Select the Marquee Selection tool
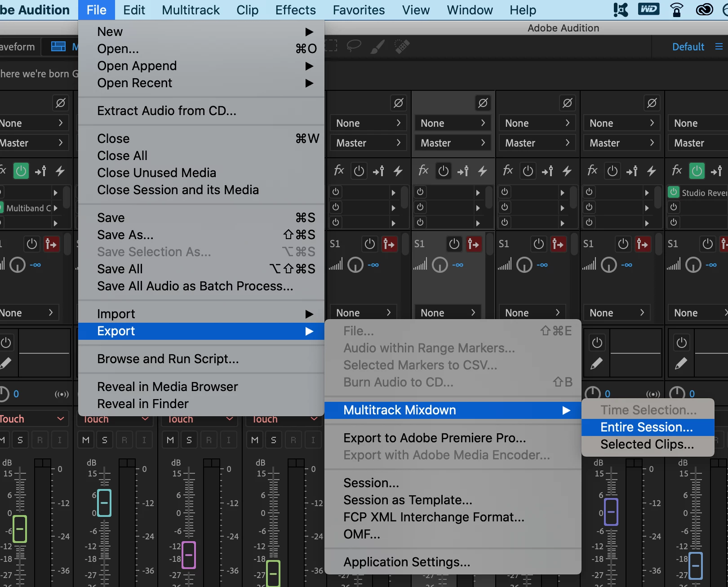 pos(332,46)
